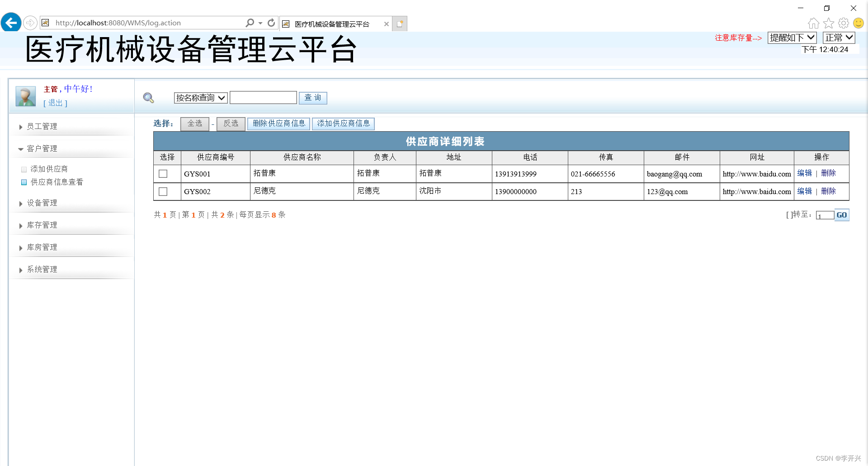Click the GYS001 website URL cell

pyautogui.click(x=757, y=174)
